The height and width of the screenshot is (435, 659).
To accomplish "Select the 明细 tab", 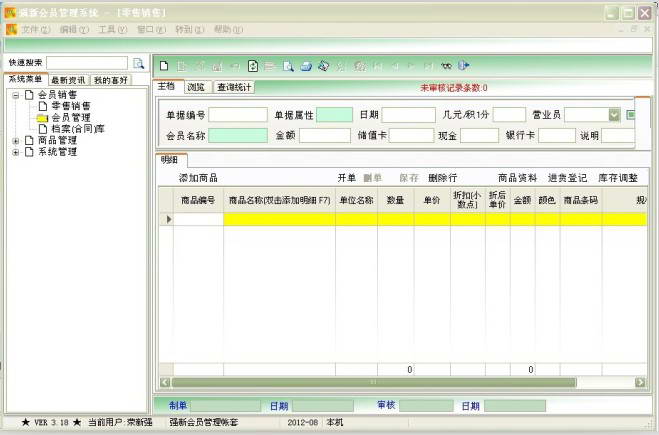I will (x=169, y=160).
